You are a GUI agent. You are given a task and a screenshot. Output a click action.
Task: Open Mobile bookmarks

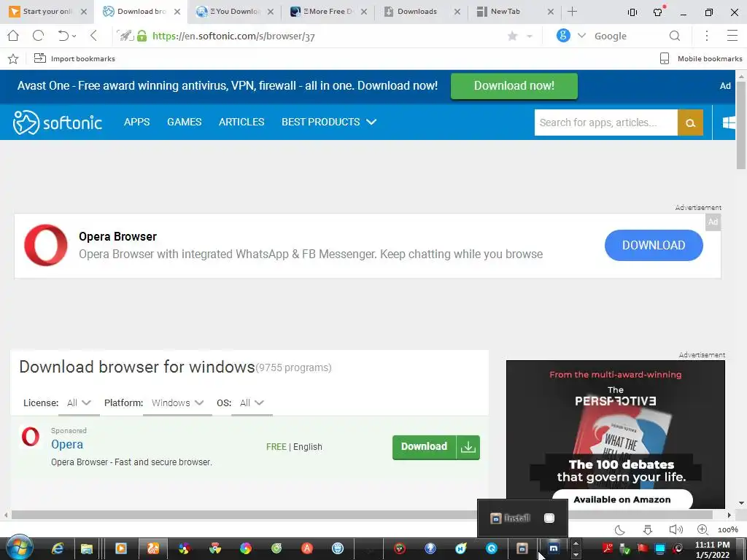(x=701, y=58)
